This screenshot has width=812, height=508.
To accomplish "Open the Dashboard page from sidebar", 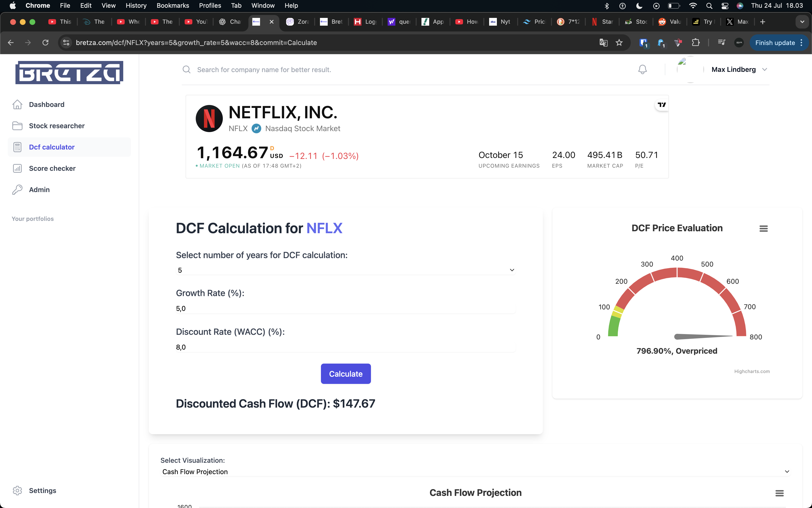I will 69,105.
